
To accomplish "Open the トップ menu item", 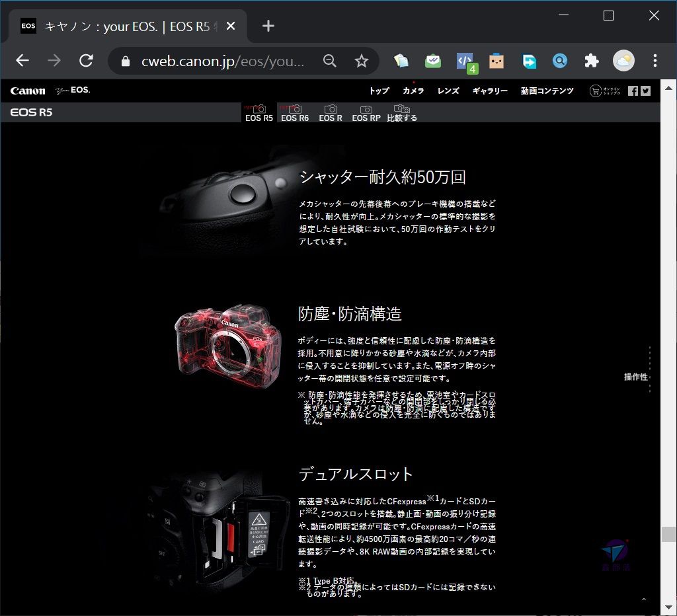I will (379, 91).
